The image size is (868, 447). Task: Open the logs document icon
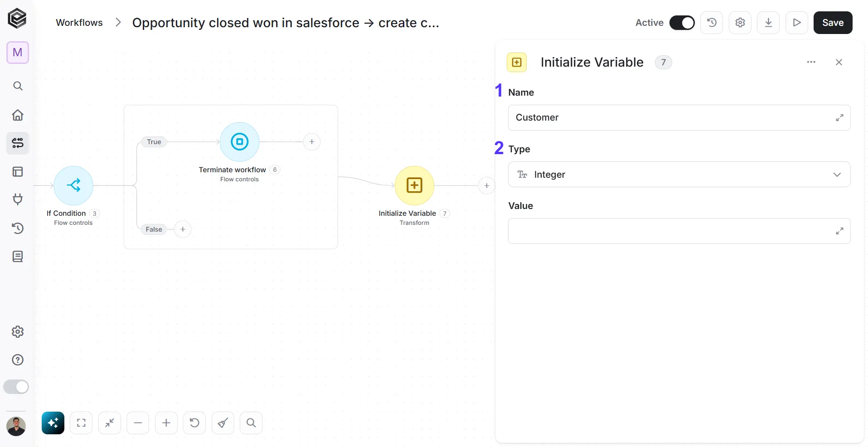point(18,257)
